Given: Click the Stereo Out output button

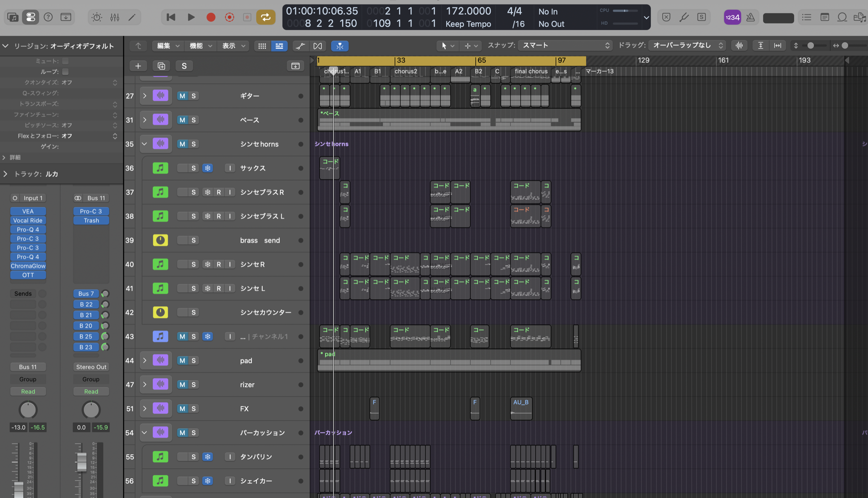Looking at the screenshot, I should coord(91,367).
